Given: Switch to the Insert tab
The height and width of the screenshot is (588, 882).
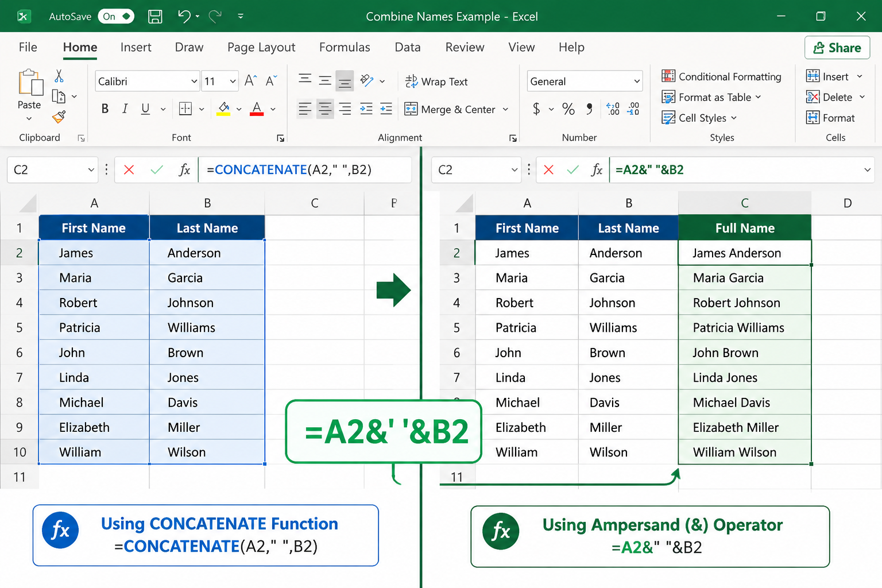Looking at the screenshot, I should (x=136, y=47).
